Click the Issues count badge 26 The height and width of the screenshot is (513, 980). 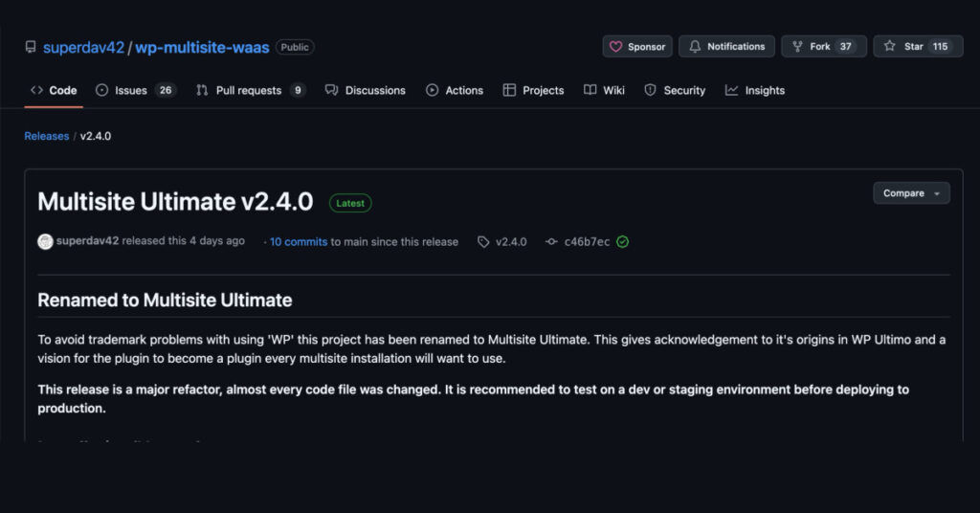[x=165, y=90]
